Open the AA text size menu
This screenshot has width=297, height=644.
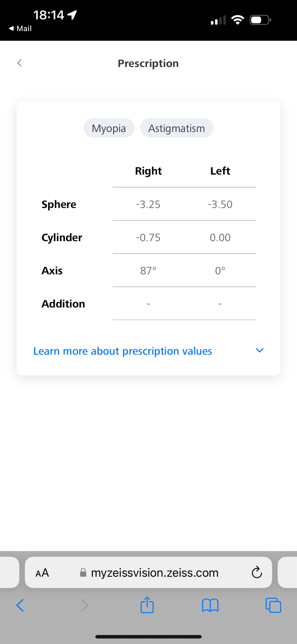[x=42, y=573]
